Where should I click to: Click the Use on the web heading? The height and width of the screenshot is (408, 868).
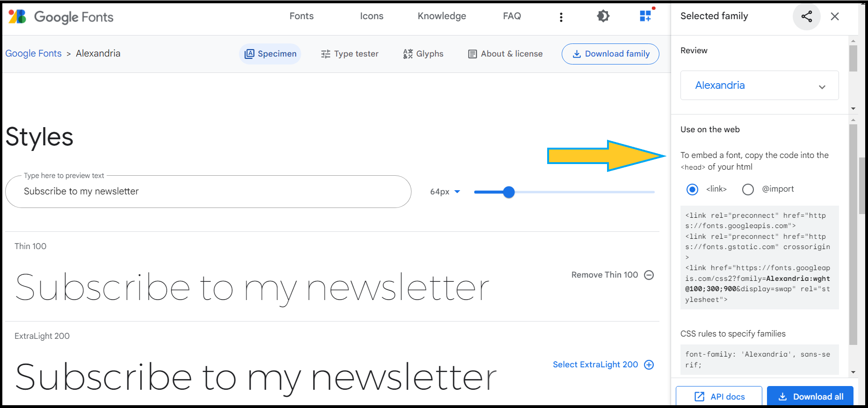(x=710, y=129)
